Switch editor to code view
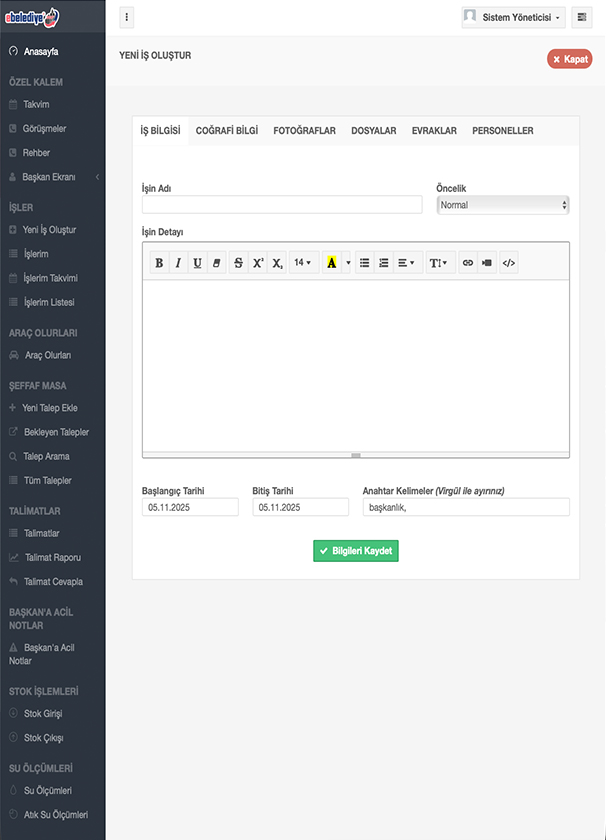This screenshot has width=606, height=840. 509,263
